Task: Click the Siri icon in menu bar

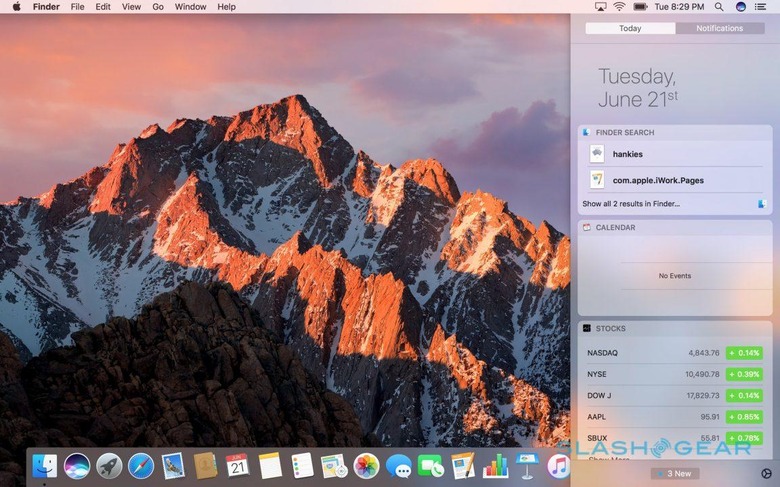Action: coord(741,7)
